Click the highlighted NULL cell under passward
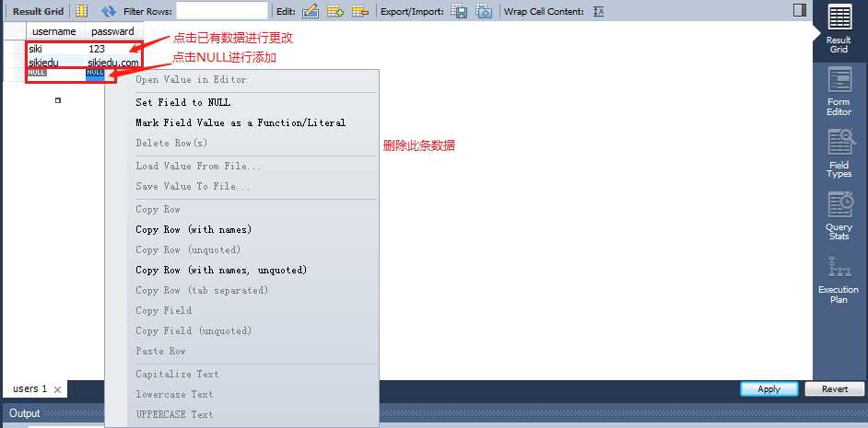Viewport: 868px width, 428px height. pos(95,75)
